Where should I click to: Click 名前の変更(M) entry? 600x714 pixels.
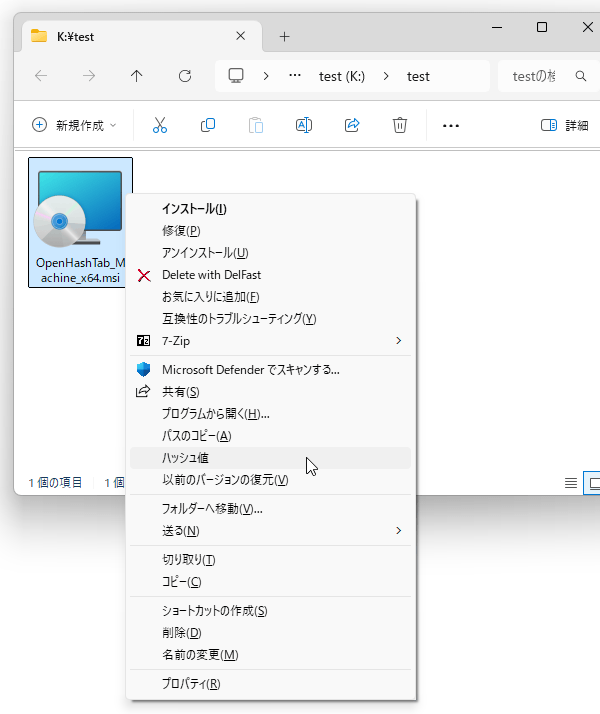[270, 655]
